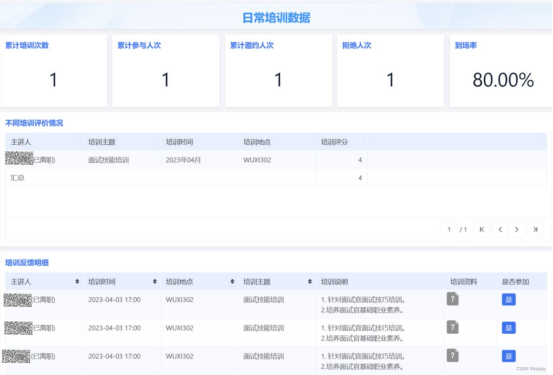This screenshot has width=553, height=375.
Task: Go to next page using right chevron
Action: pos(517,230)
